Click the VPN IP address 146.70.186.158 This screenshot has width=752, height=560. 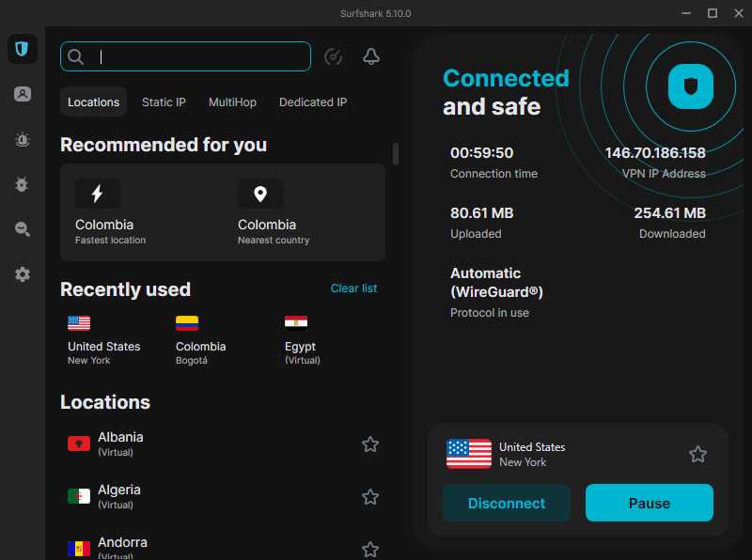tap(655, 153)
